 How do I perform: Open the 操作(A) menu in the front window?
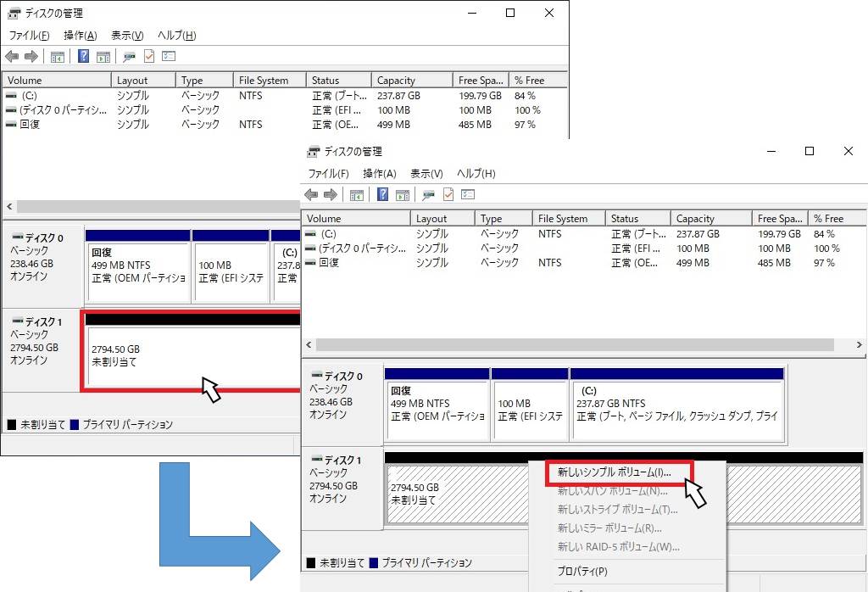point(379,173)
